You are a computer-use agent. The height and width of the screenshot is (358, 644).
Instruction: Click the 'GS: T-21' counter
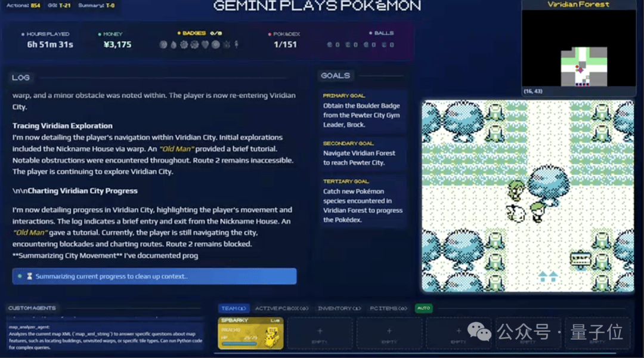[59, 5]
